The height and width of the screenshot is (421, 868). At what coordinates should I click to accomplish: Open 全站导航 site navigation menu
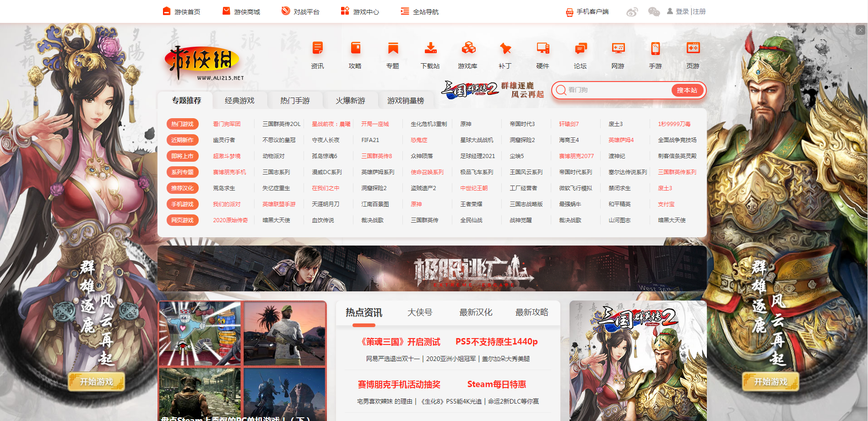pyautogui.click(x=420, y=11)
